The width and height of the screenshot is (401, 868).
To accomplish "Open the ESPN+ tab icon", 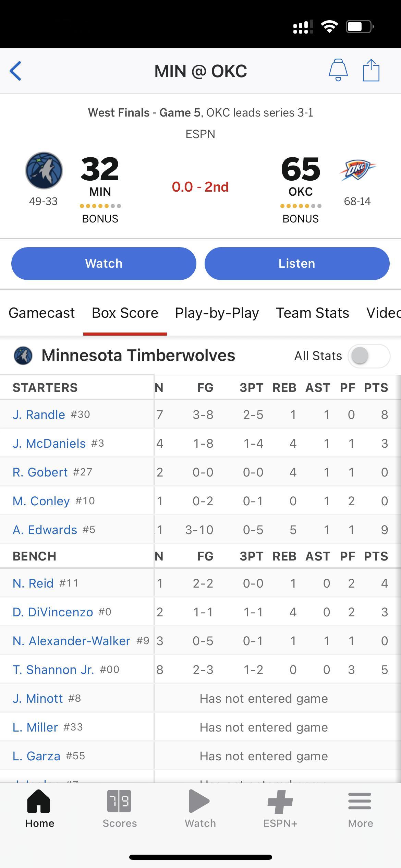I will [280, 808].
